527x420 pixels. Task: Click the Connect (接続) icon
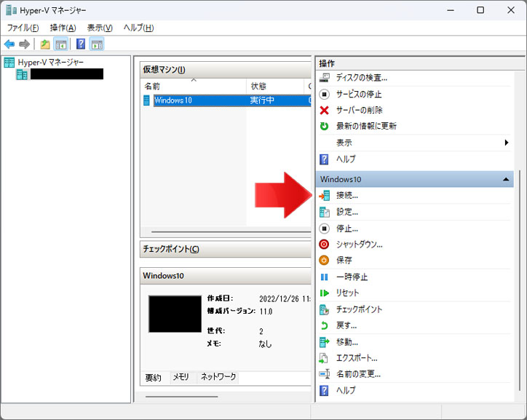[x=324, y=196]
